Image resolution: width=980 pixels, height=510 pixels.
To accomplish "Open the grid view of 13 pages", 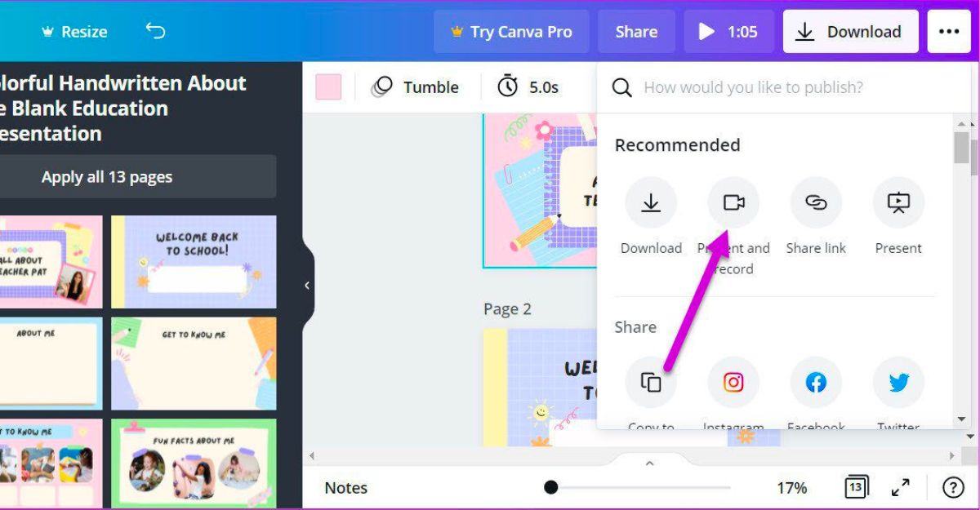I will [856, 487].
